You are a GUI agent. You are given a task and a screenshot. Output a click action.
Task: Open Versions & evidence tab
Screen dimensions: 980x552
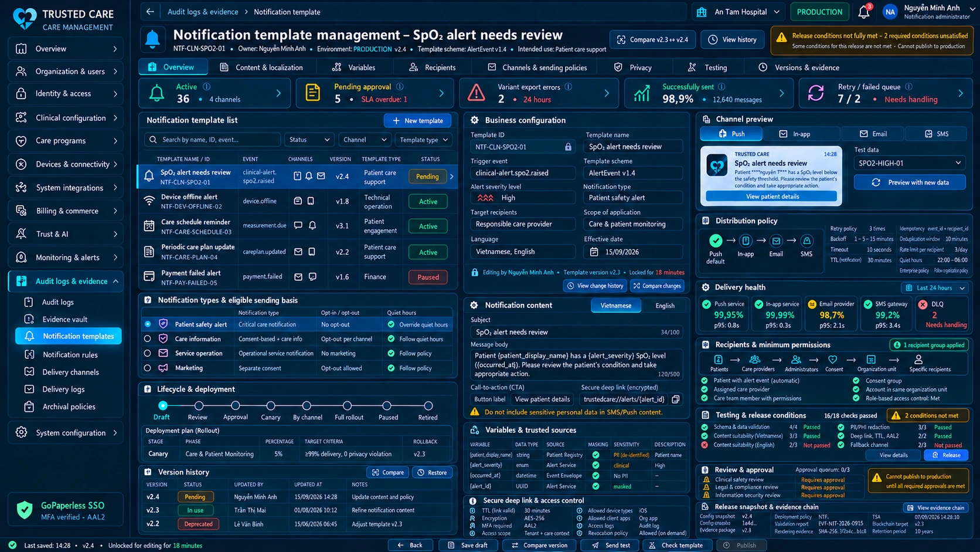pyautogui.click(x=799, y=67)
